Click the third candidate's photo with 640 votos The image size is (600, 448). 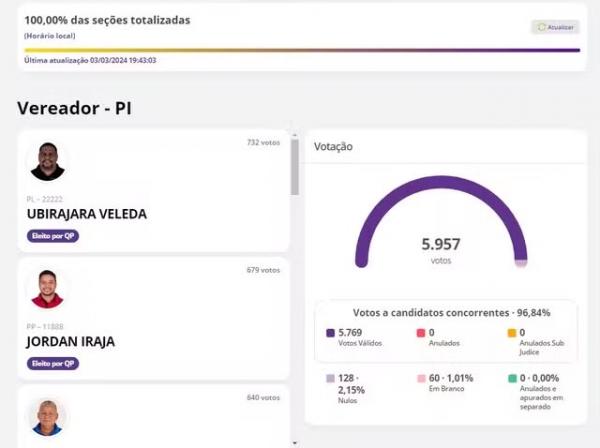(x=47, y=417)
